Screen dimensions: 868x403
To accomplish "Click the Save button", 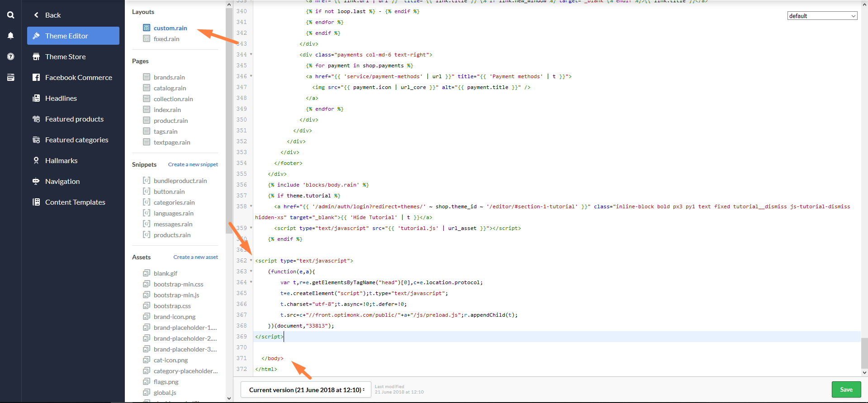I will point(846,389).
